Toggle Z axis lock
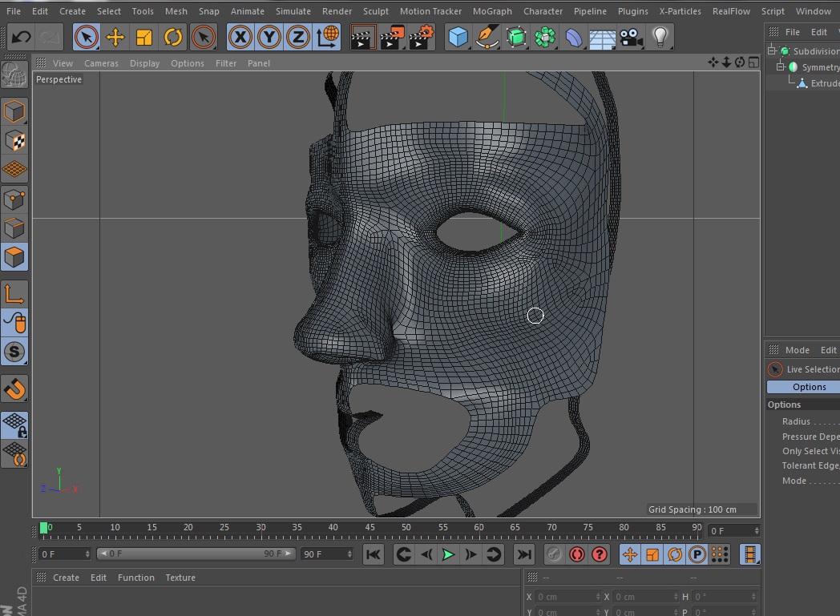The image size is (840, 616). [x=298, y=37]
